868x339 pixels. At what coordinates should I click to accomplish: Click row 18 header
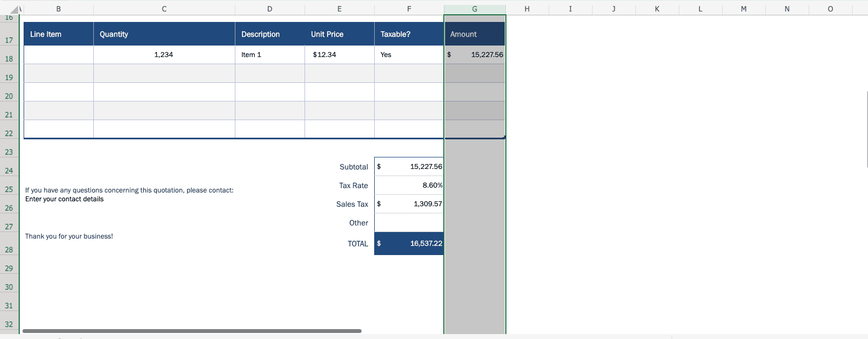tap(9, 59)
